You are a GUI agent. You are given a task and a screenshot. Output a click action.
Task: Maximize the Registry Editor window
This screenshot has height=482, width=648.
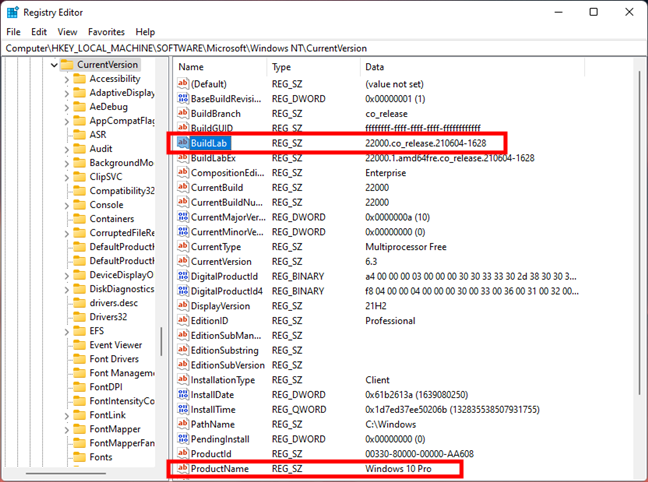click(593, 12)
